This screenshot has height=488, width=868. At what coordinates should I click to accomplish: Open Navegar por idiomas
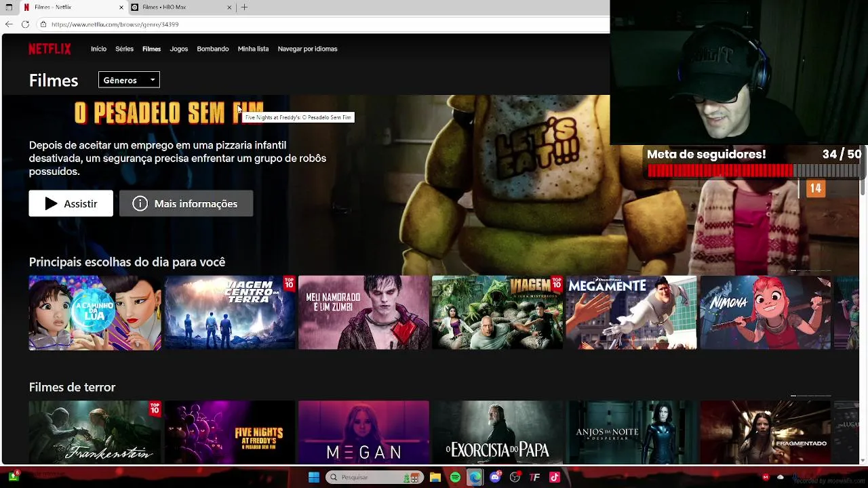307,49
